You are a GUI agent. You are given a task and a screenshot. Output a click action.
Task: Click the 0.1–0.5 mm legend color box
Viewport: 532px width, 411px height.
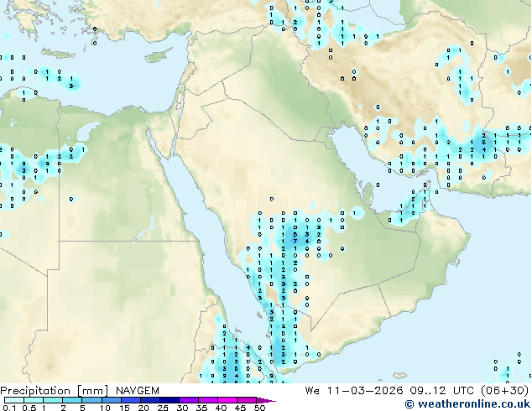[14, 400]
